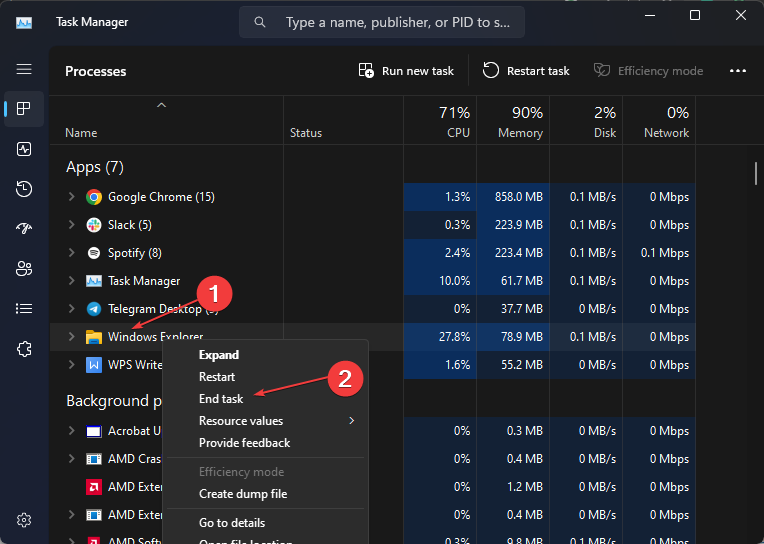The height and width of the screenshot is (544, 764).
Task: Select the Spotify (8) row name
Action: (134, 253)
